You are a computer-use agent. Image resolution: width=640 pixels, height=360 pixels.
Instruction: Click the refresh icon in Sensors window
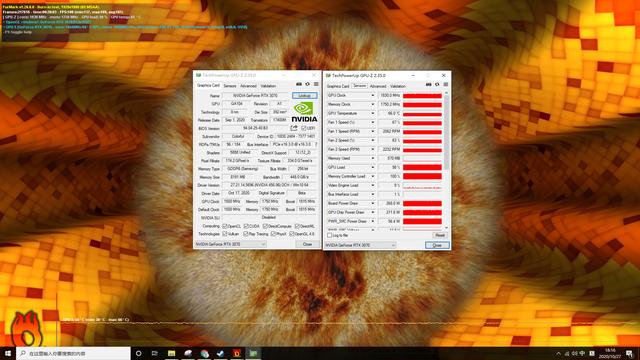coord(437,84)
